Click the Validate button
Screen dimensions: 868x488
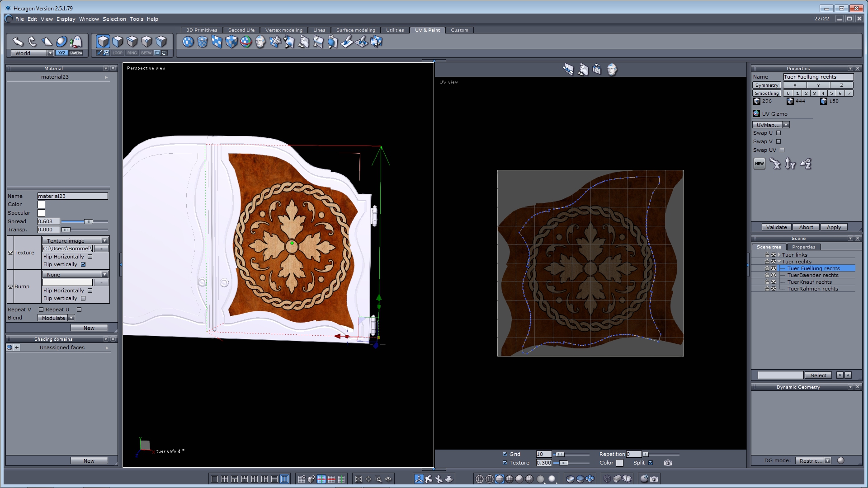[776, 227]
